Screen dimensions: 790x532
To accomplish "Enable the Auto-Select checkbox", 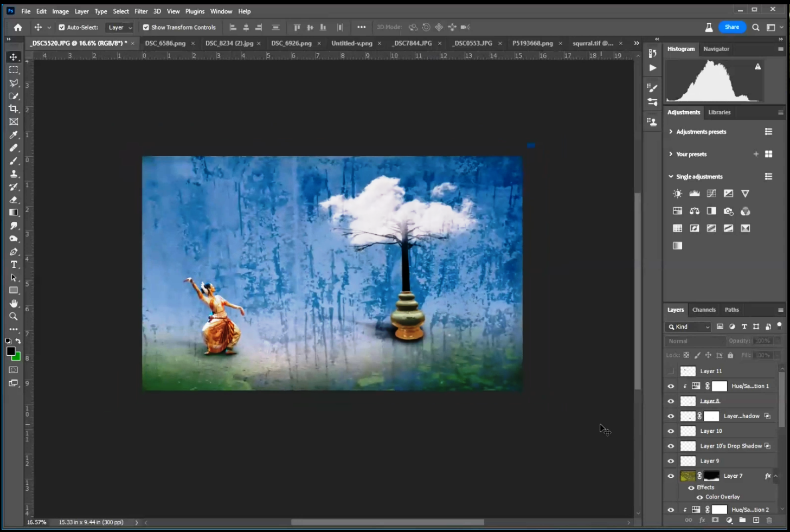I will click(x=62, y=27).
